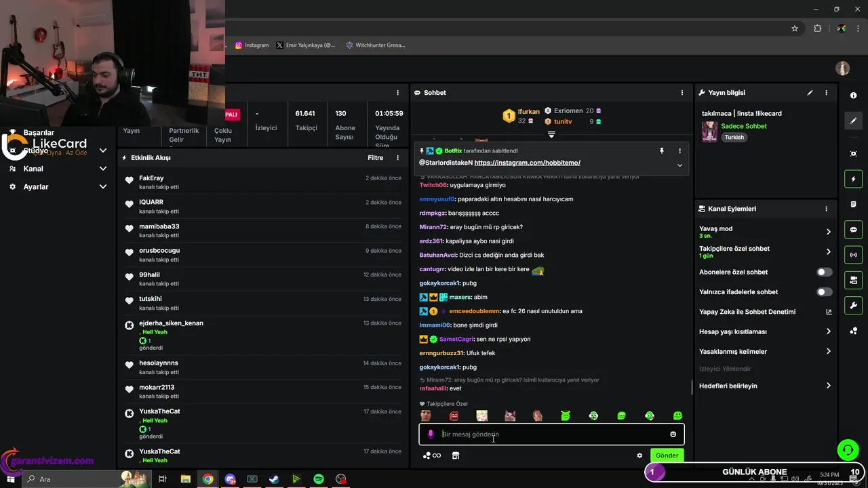Select the wrench tool icon in the right sidebar
The width and height of the screenshot is (868, 488).
(x=853, y=305)
